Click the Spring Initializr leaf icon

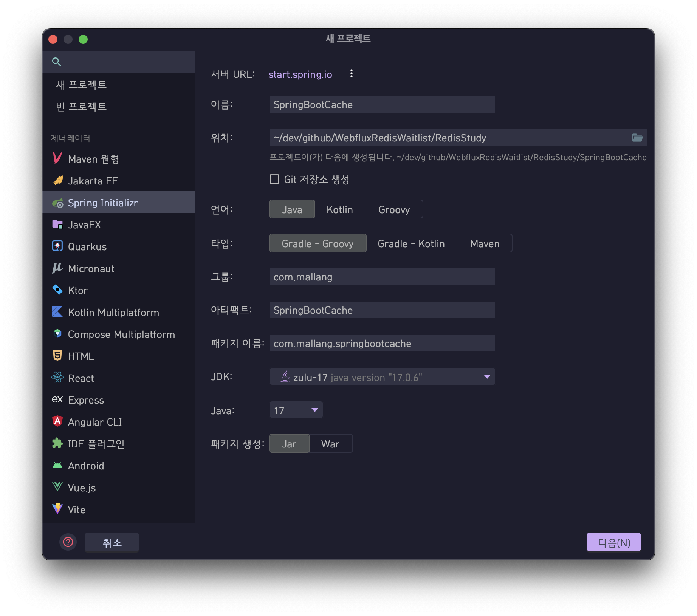click(57, 203)
